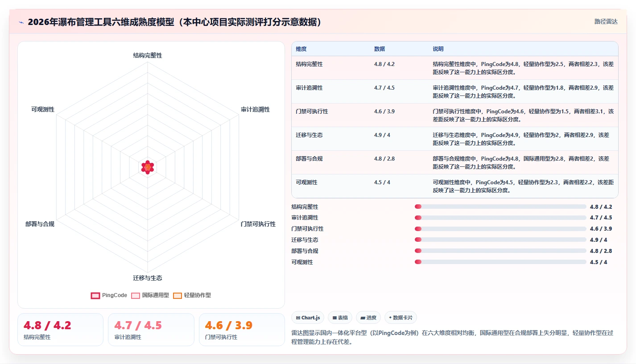This screenshot has width=636, height=364.
Task: Click the 部署与合规 table row label
Action: [309, 159]
